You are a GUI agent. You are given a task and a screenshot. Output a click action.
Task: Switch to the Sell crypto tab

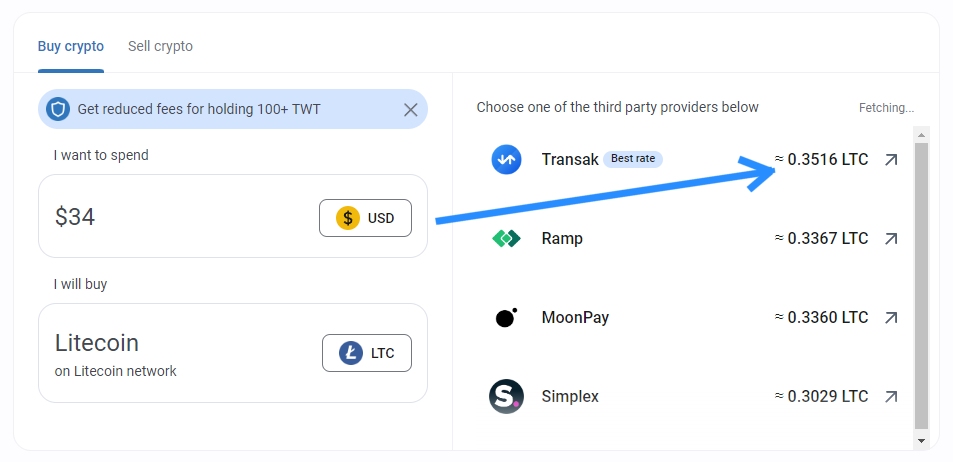click(160, 46)
